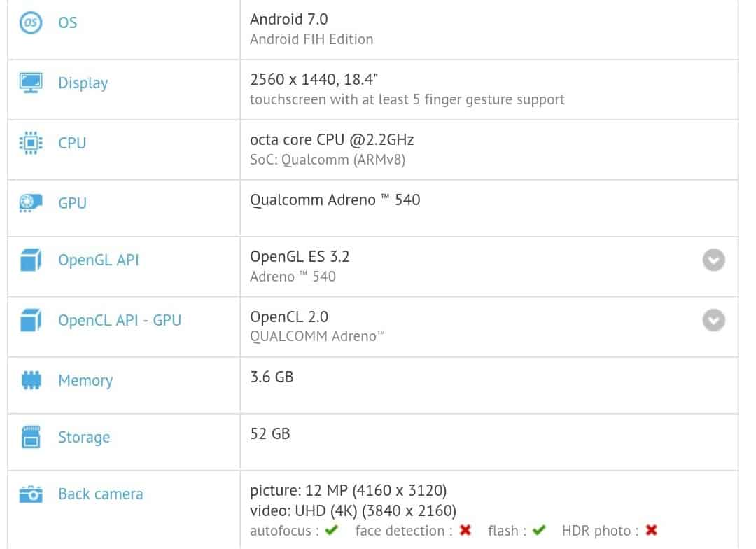
Task: Expand the OpenGL ES 3.2 details
Action: click(713, 260)
